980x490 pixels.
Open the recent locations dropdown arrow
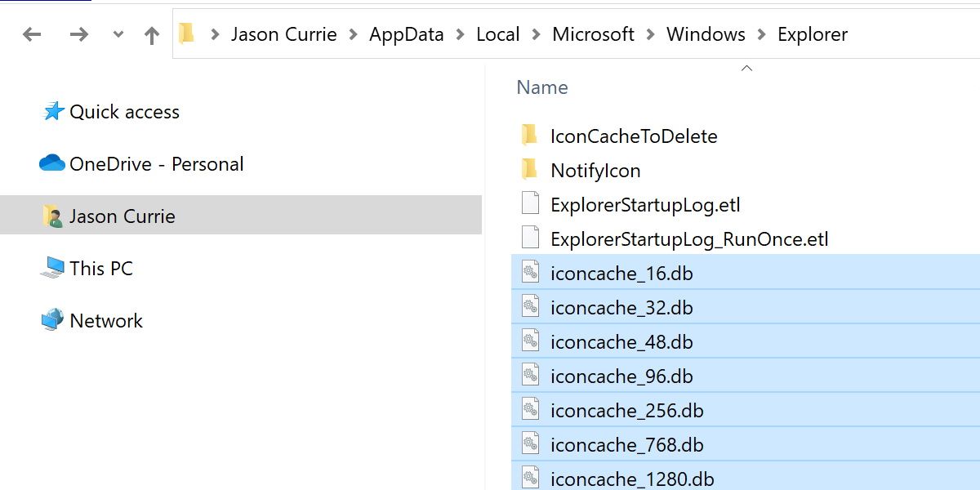click(x=118, y=34)
